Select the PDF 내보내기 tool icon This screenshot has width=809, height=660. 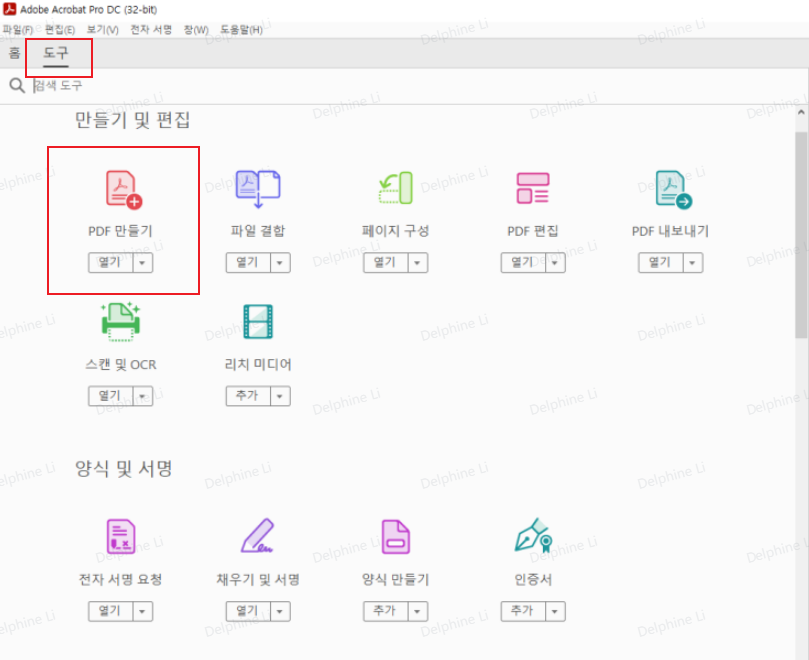670,189
